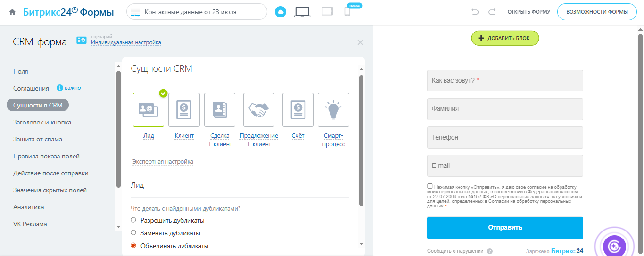
Task: Select the Смарт-процесс lightbulb icon
Action: pos(333,110)
